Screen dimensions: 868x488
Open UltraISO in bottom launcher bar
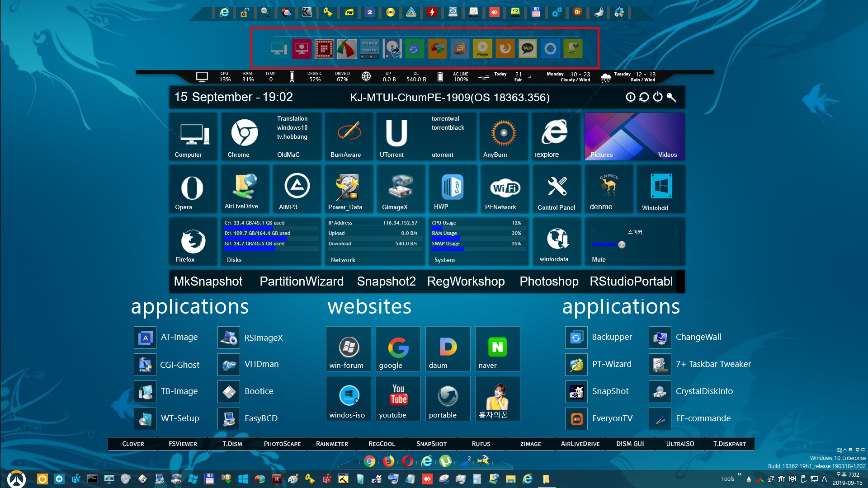[680, 444]
